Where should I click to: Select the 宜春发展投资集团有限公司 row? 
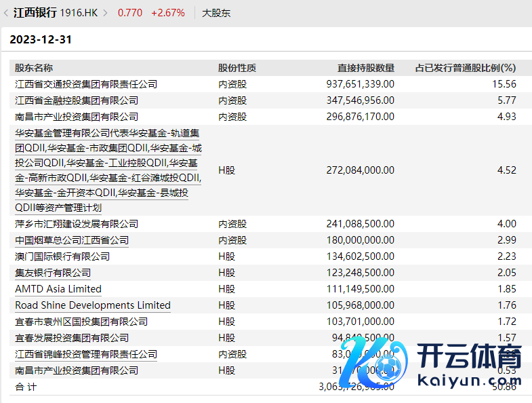click(271, 338)
